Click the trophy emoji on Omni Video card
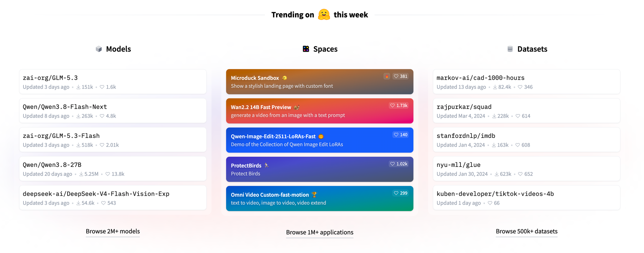The image size is (644, 253). click(314, 194)
